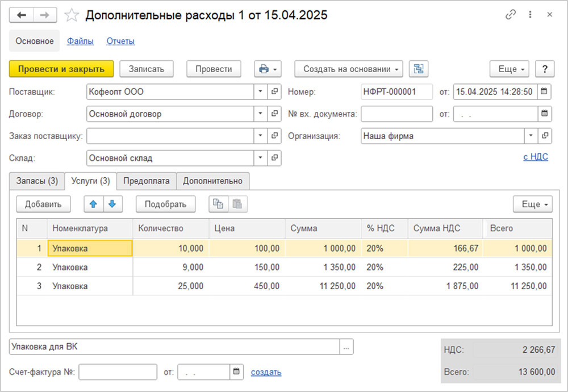Open help with the question mark button
The height and width of the screenshot is (392, 568).
545,69
